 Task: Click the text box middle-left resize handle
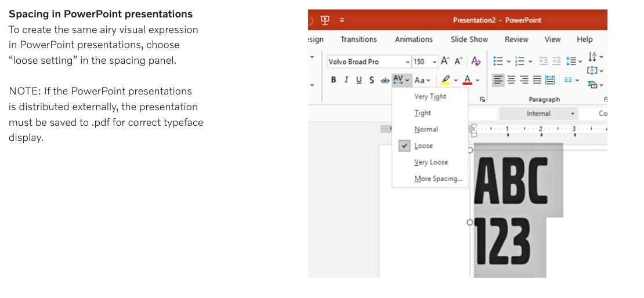pyautogui.click(x=471, y=222)
